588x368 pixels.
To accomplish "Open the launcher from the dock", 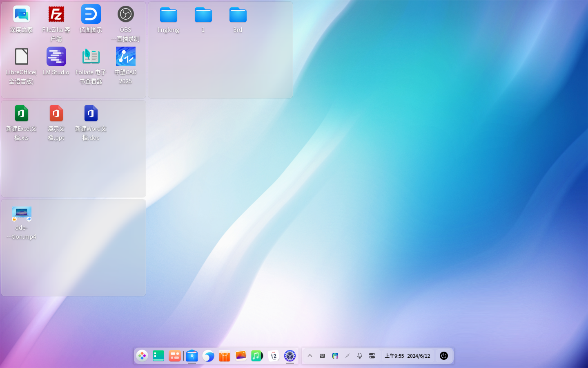I will (142, 356).
